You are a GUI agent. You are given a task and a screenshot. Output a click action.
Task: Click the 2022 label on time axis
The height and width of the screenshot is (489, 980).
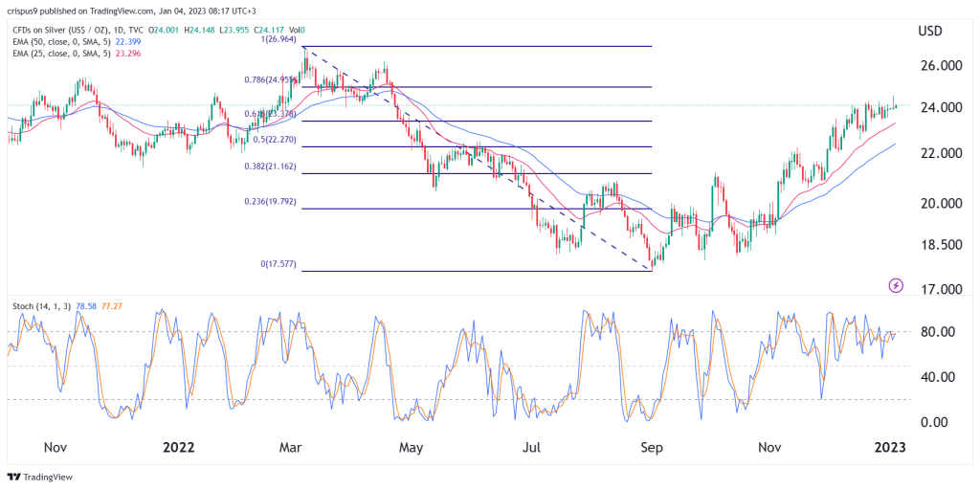tap(178, 448)
